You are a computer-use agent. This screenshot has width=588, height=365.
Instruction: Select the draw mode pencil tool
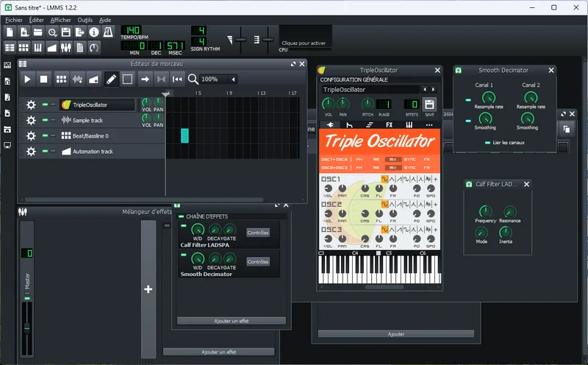click(x=112, y=79)
